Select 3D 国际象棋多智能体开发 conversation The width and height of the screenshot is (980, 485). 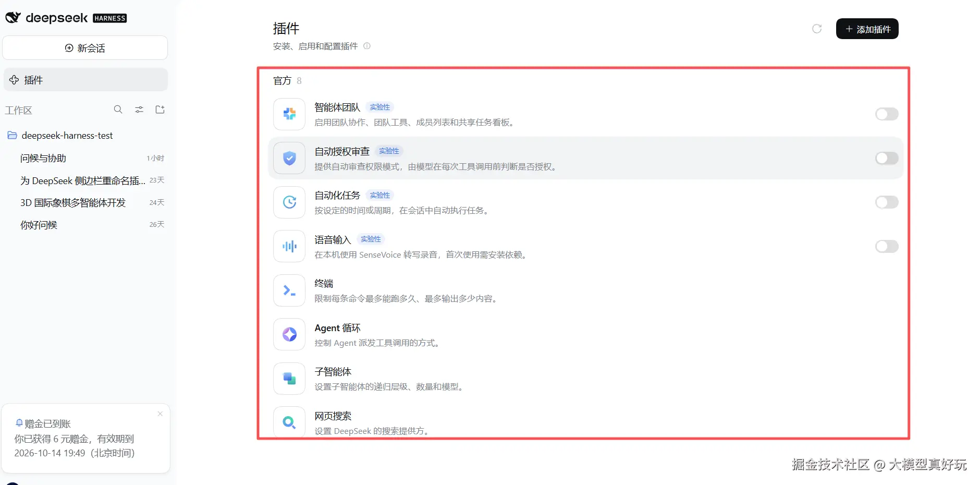(x=85, y=202)
